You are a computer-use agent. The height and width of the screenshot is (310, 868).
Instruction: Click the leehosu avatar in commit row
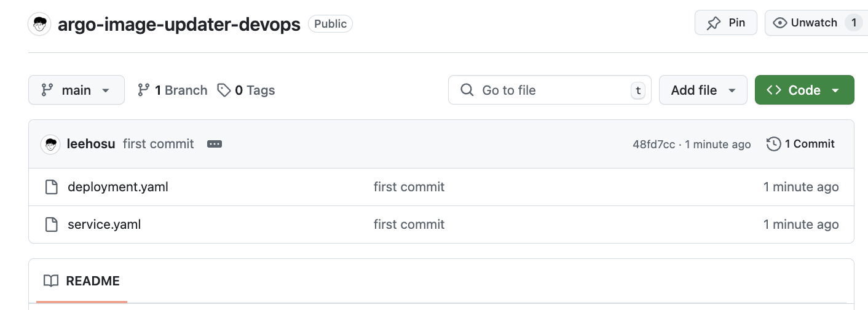50,145
